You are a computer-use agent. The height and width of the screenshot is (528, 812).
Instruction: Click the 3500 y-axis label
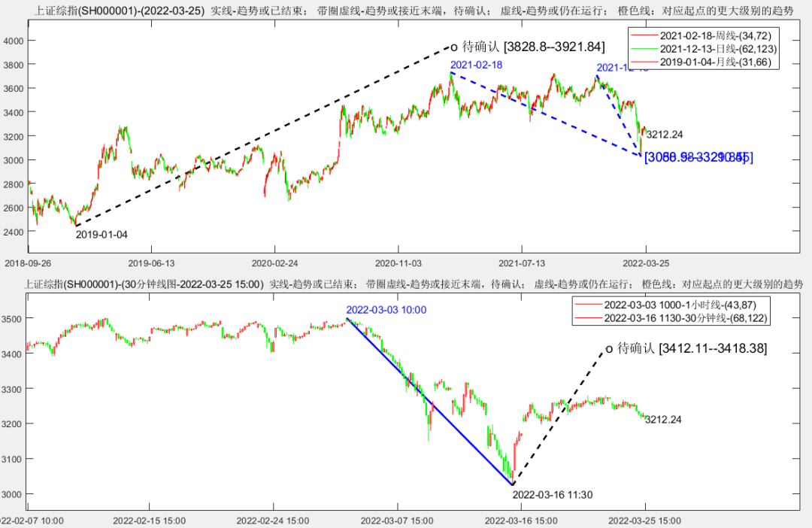[x=11, y=319]
